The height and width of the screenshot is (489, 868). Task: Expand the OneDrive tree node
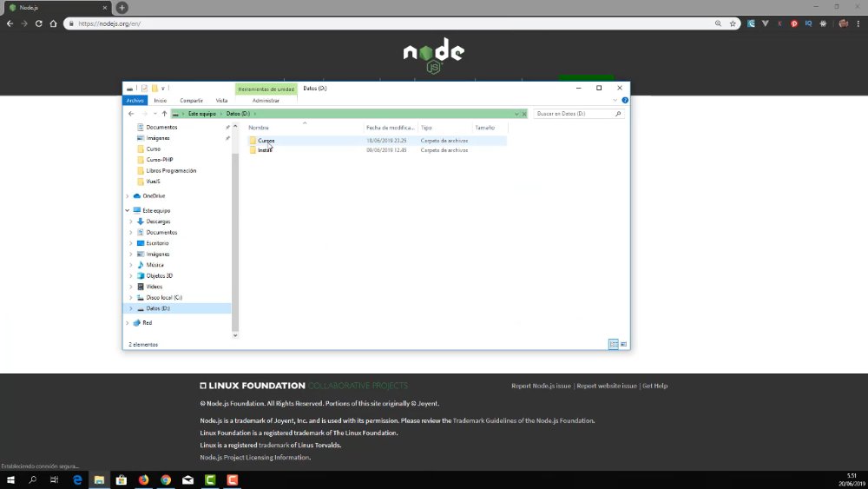click(128, 196)
